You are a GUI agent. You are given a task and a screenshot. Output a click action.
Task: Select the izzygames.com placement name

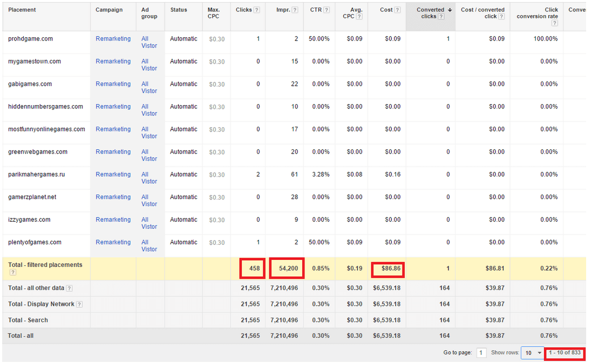point(29,219)
